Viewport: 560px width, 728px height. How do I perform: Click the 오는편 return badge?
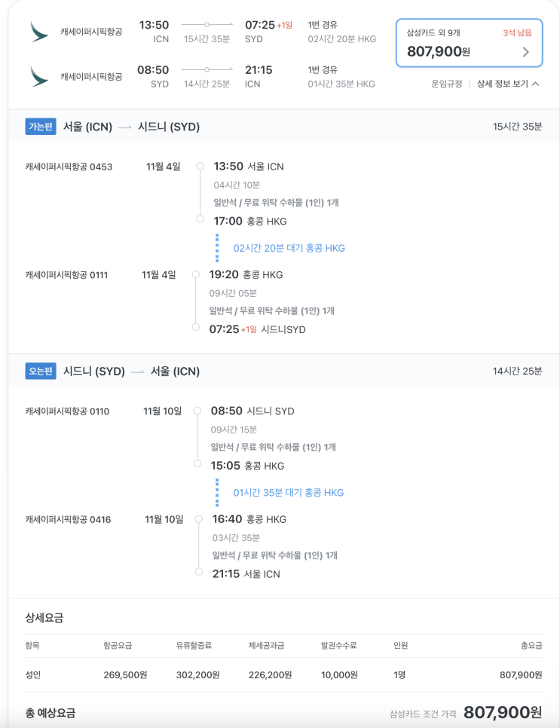[41, 371]
